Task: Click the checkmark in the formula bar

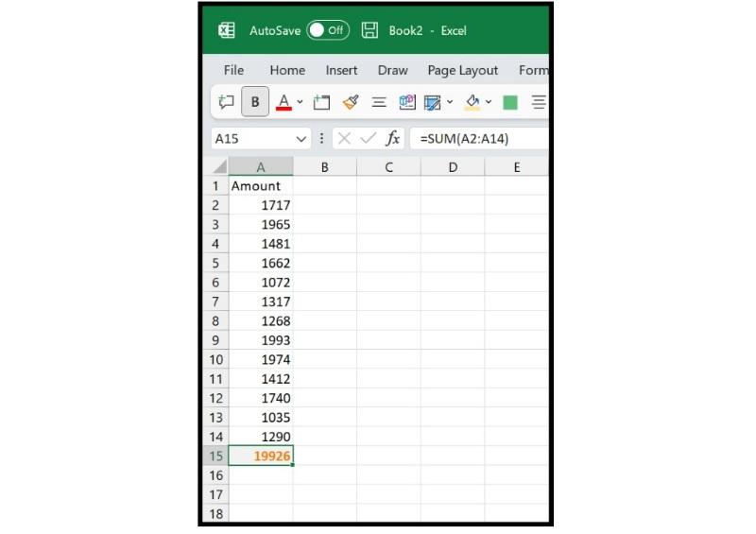Action: 369,139
